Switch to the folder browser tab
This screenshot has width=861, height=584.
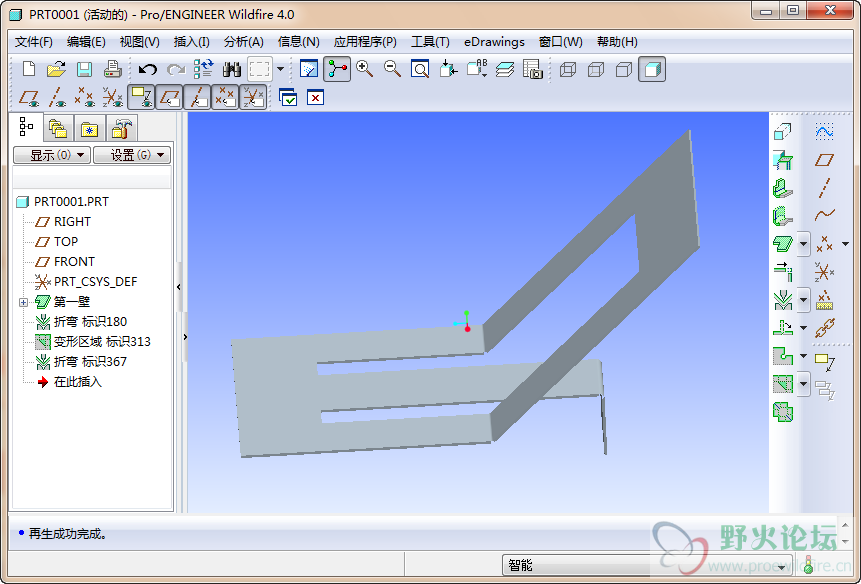(x=58, y=128)
